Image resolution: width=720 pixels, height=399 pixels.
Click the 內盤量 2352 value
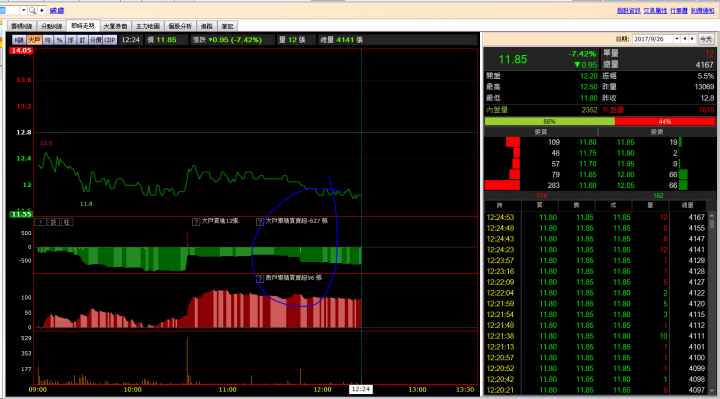pos(589,110)
